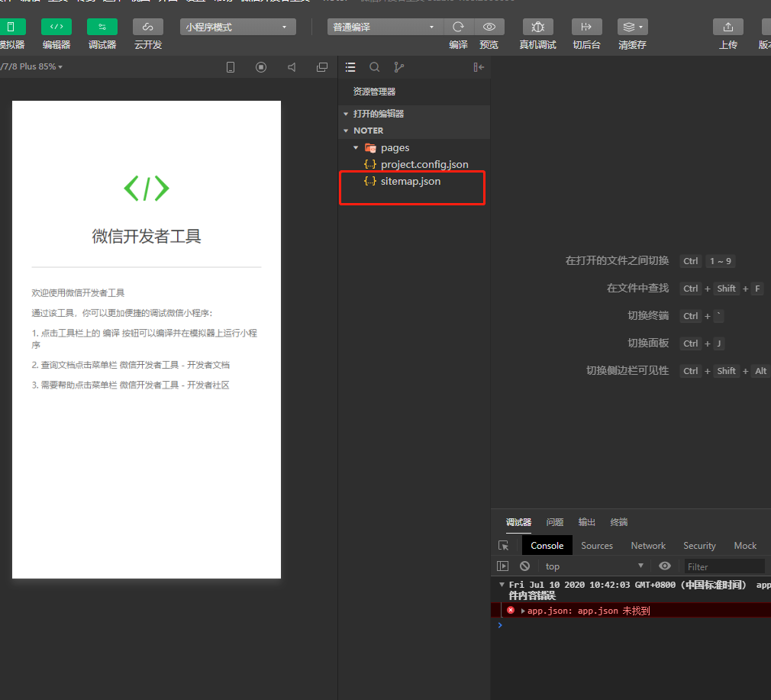Viewport: 771px width, 700px height.
Task: Start real device debugging (真机调试)
Action: coord(538,27)
